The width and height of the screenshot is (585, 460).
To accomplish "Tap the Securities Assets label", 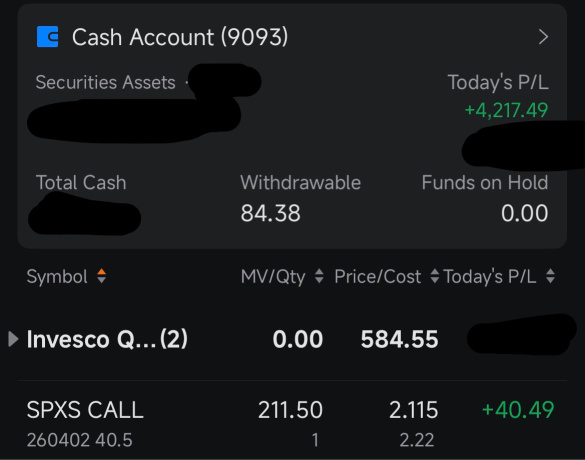I will pos(106,82).
